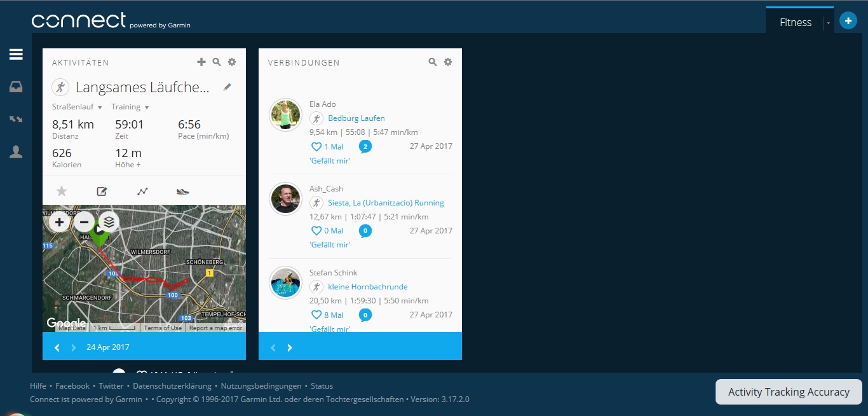Zoom in on the activity map
The width and height of the screenshot is (868, 416).
(x=59, y=223)
